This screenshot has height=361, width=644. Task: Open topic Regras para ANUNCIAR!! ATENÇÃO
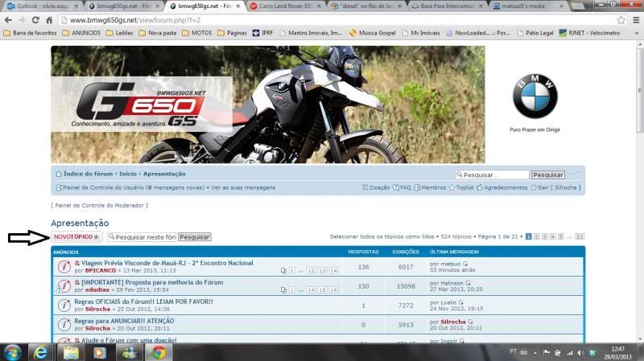(x=124, y=321)
